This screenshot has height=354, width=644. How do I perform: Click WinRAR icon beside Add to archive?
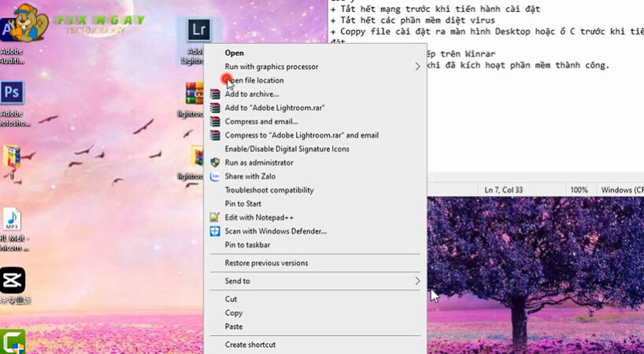215,94
